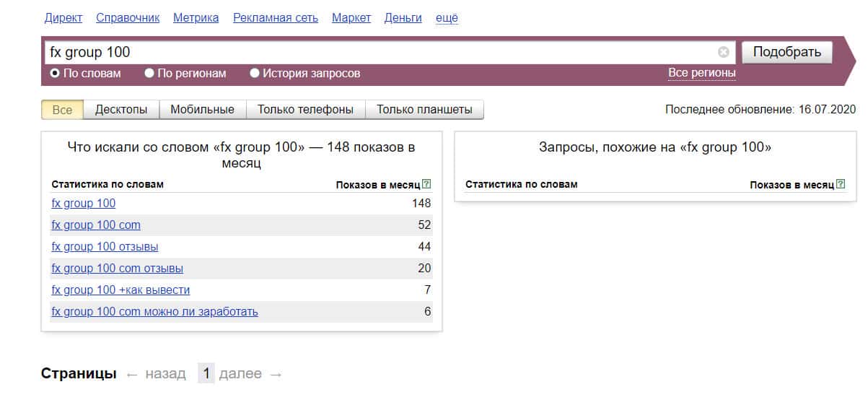The height and width of the screenshot is (400, 868).
Task: Click the 'далее' next page link
Action: point(240,374)
